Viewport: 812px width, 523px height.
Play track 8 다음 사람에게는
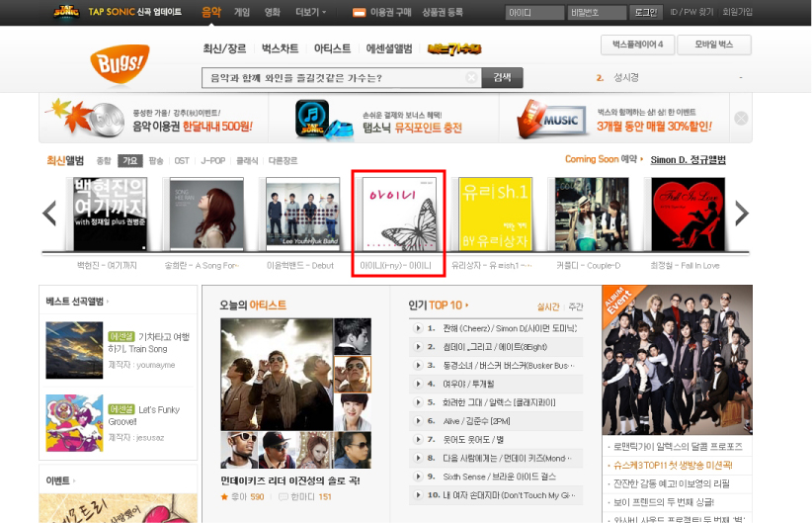[x=418, y=458]
